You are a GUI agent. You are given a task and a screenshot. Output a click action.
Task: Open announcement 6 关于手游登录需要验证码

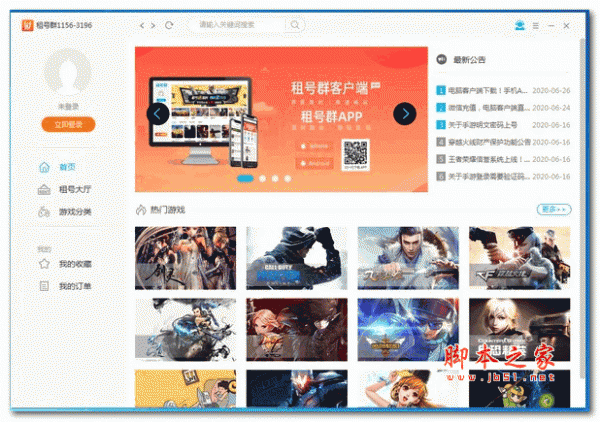tap(503, 176)
